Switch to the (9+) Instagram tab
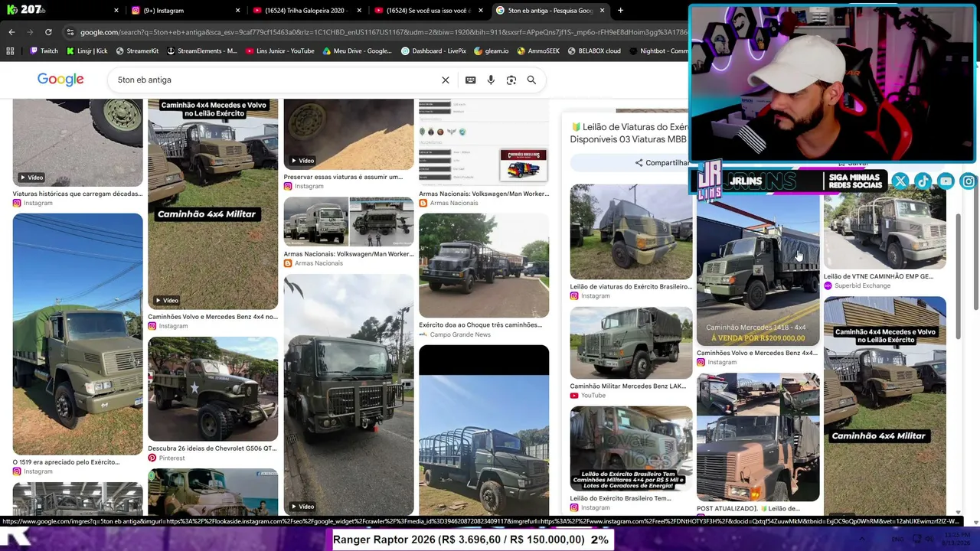The image size is (980, 551). pyautogui.click(x=184, y=11)
